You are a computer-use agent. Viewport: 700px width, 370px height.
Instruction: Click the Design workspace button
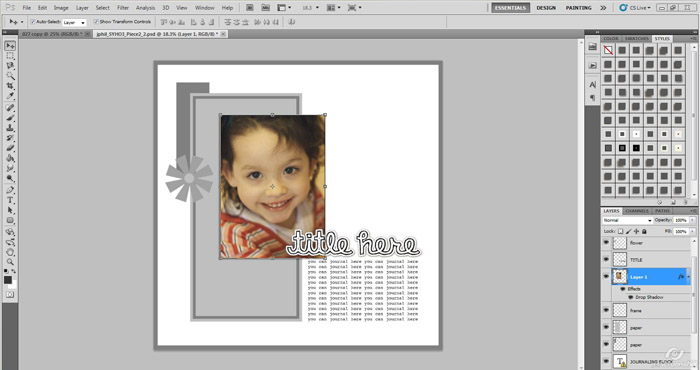coord(546,8)
